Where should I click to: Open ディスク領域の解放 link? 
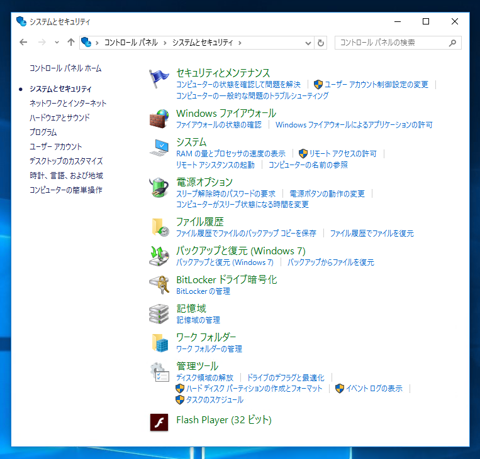click(x=205, y=377)
